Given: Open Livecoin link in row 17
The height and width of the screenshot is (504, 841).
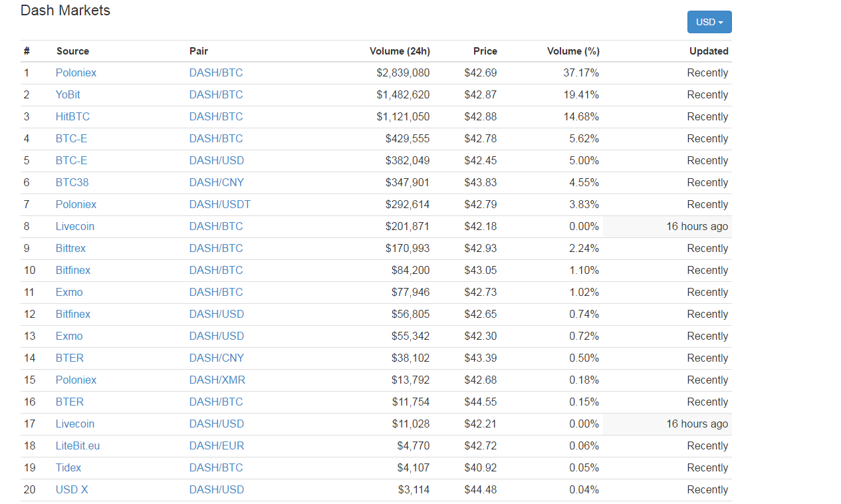Looking at the screenshot, I should point(75,424).
